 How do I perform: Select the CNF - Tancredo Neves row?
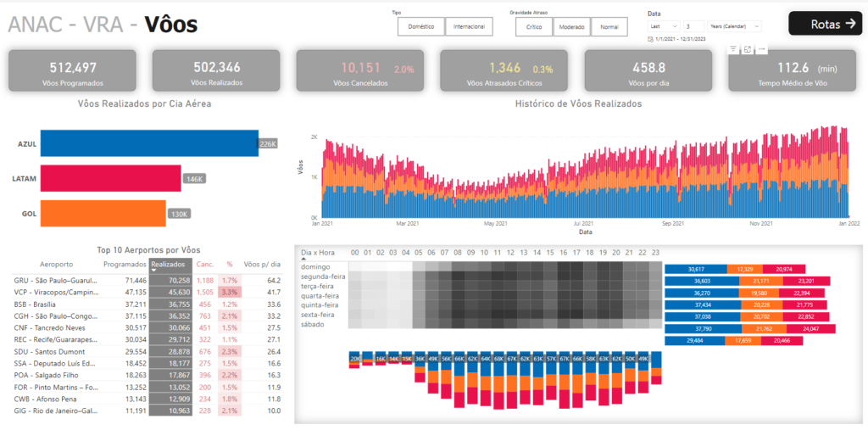tap(147, 328)
